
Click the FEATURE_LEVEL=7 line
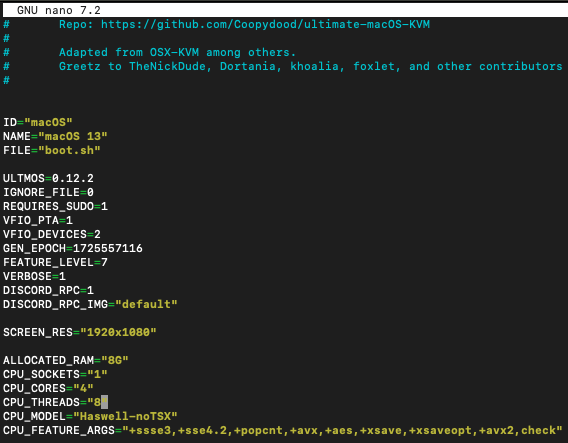coord(55,262)
